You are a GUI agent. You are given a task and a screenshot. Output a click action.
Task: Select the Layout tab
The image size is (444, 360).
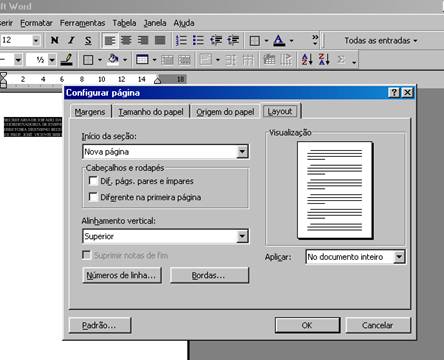click(280, 111)
